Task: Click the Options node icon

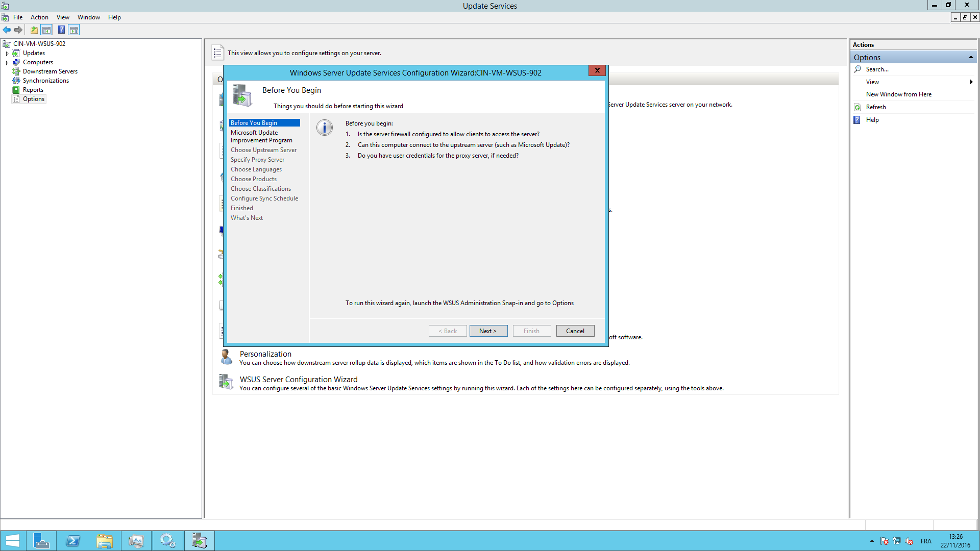Action: pyautogui.click(x=16, y=99)
